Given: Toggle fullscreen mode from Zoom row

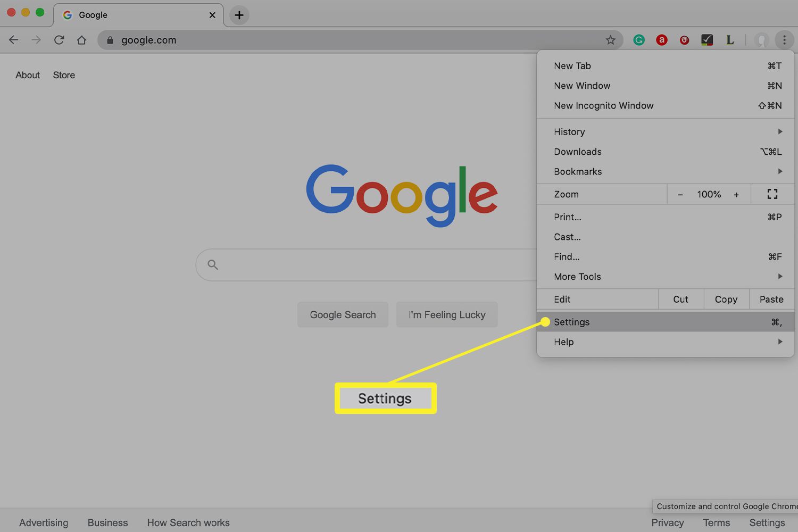Looking at the screenshot, I should [772, 194].
